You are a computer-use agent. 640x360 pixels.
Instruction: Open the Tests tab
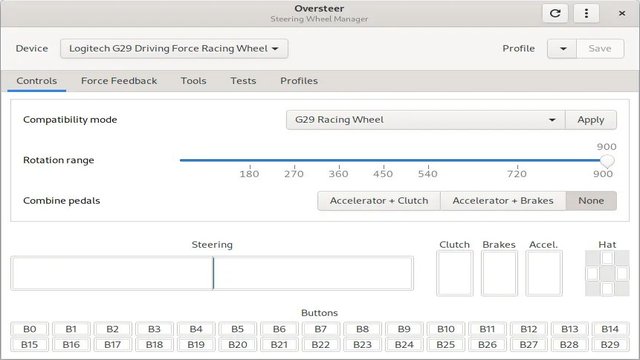(243, 81)
